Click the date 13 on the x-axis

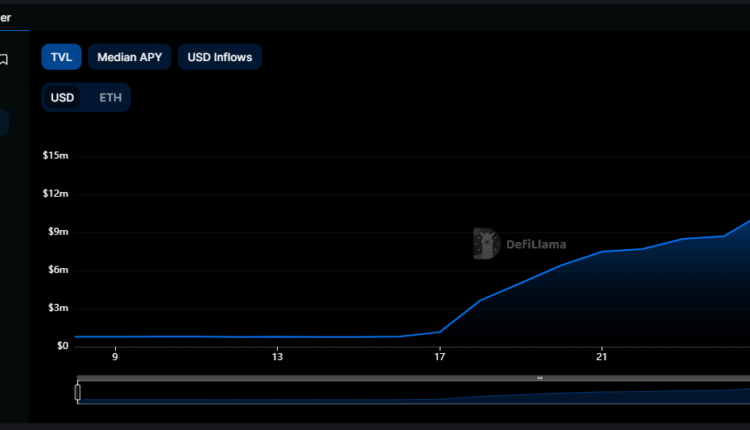coord(277,357)
